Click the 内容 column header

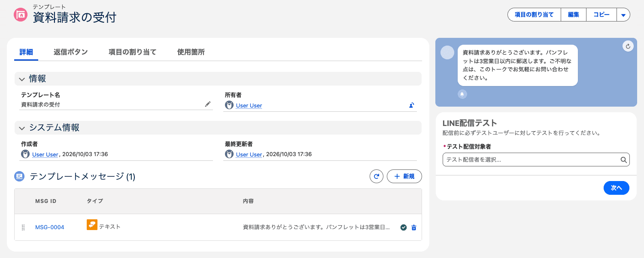click(x=249, y=201)
